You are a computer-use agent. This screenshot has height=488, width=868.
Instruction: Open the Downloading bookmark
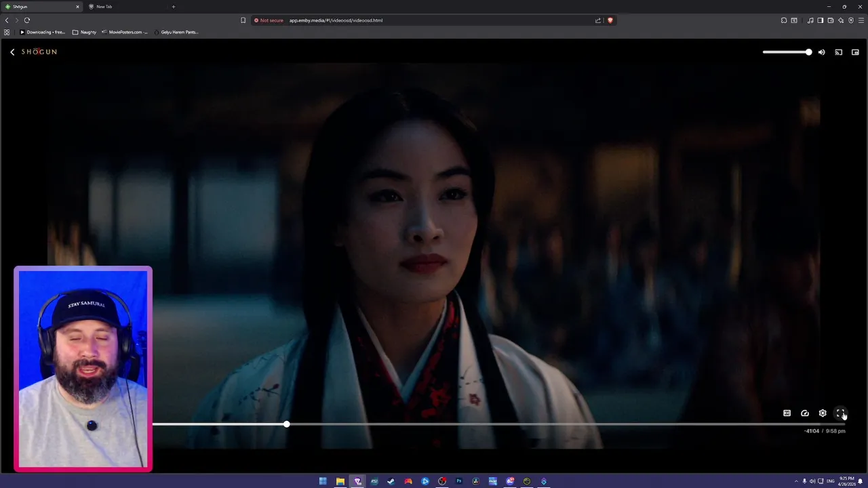click(x=42, y=32)
